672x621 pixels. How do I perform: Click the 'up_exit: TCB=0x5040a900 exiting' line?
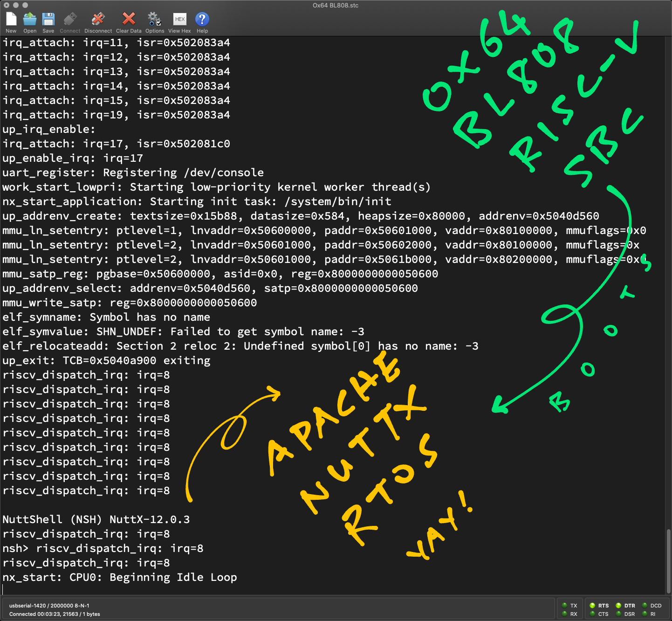(106, 360)
